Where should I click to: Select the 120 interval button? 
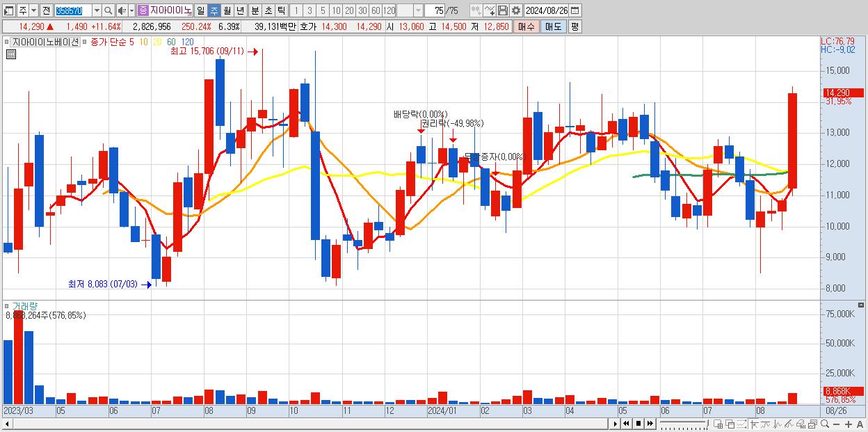[x=389, y=10]
